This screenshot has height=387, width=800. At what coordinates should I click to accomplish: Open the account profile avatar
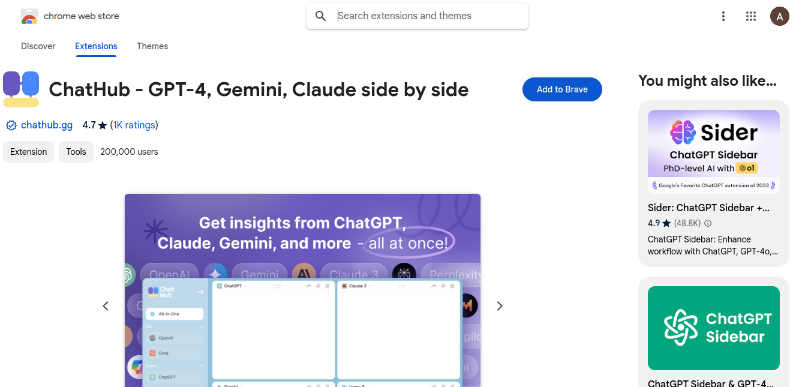(x=779, y=16)
